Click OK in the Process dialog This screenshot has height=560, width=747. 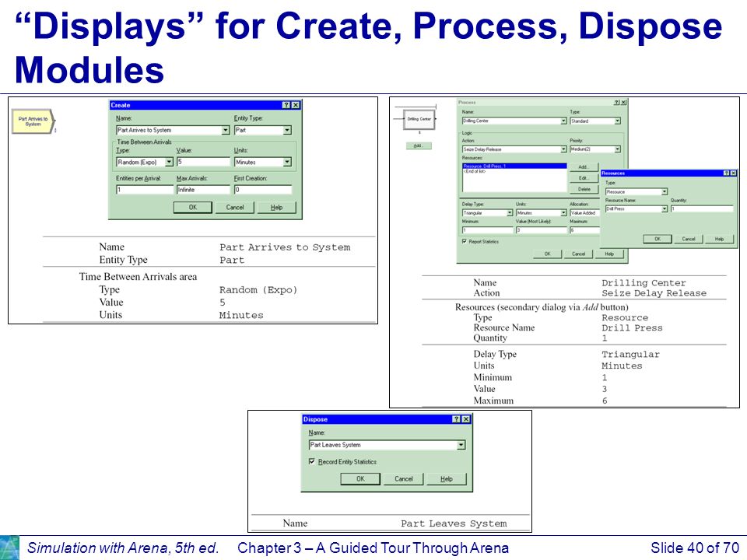pyautogui.click(x=547, y=254)
